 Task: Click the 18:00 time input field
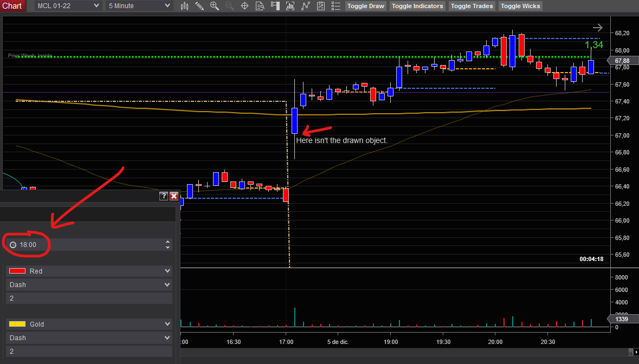(x=89, y=245)
